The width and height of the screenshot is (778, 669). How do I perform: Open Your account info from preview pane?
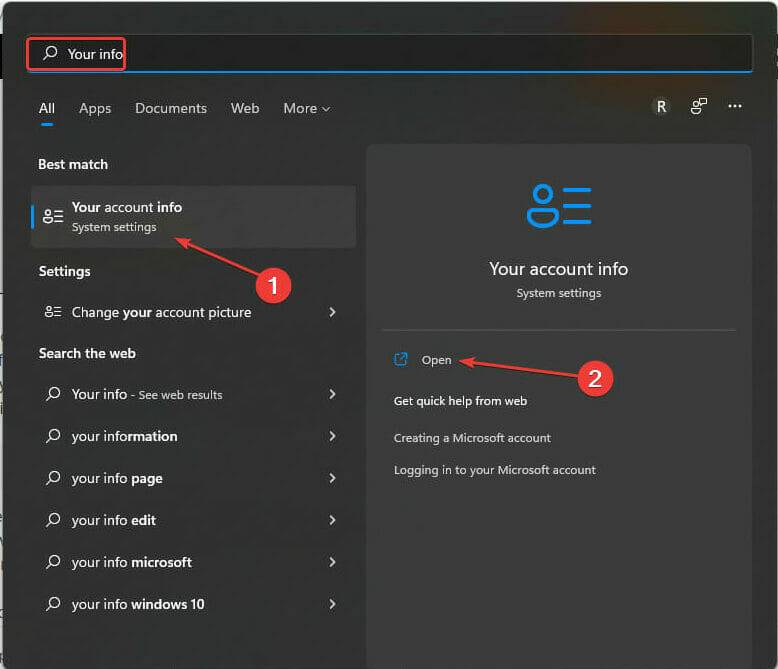(x=437, y=360)
